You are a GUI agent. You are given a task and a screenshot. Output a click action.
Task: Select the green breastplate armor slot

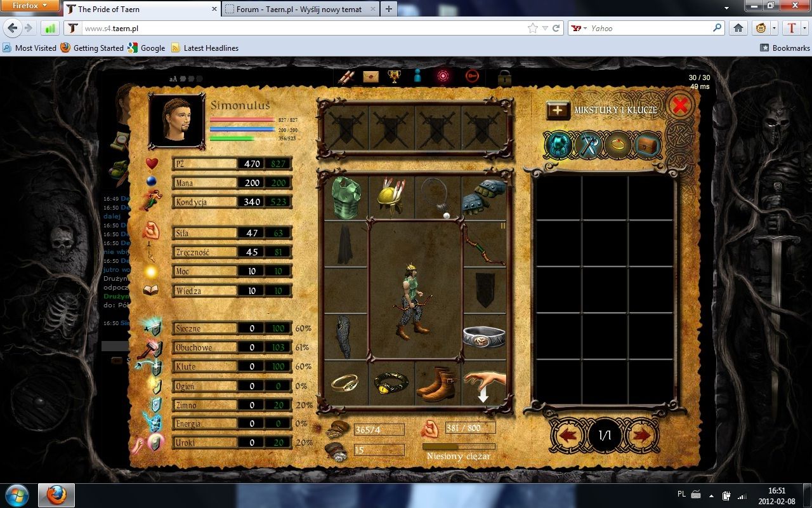click(x=346, y=197)
